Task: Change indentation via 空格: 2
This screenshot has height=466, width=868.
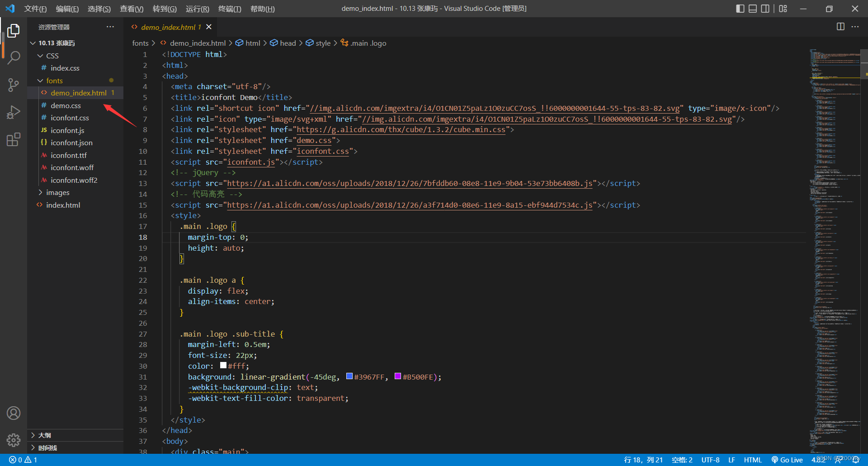Action: coord(682,460)
